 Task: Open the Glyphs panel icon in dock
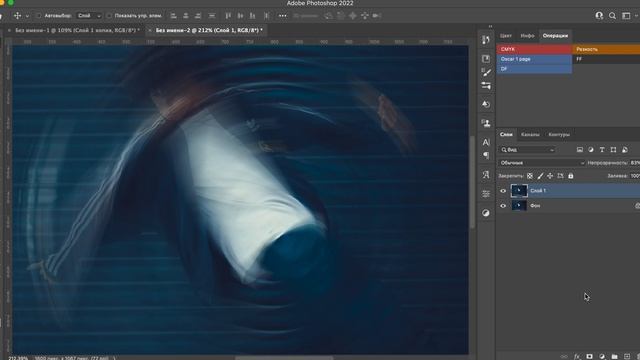click(x=486, y=175)
